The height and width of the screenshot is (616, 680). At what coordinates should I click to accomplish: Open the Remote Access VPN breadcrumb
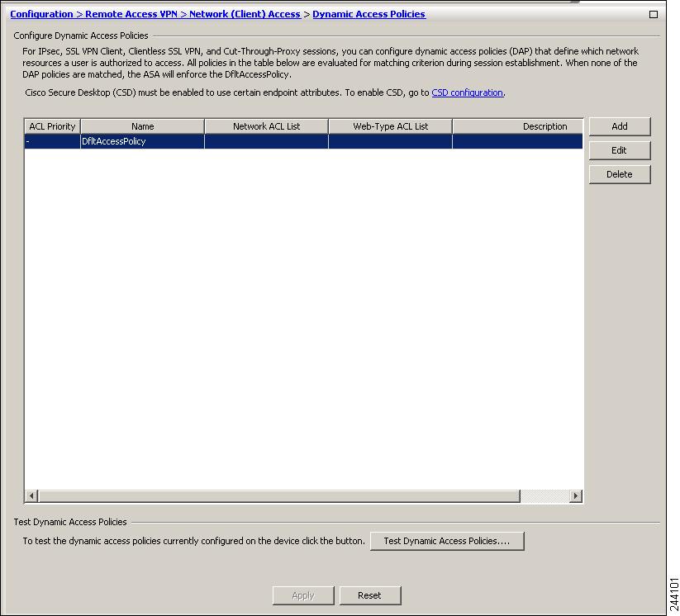click(x=131, y=14)
